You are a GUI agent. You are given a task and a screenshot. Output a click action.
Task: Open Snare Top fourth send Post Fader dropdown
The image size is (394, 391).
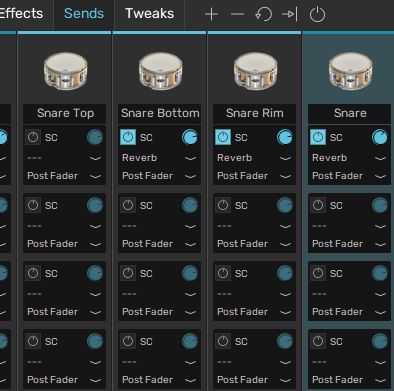coord(64,380)
